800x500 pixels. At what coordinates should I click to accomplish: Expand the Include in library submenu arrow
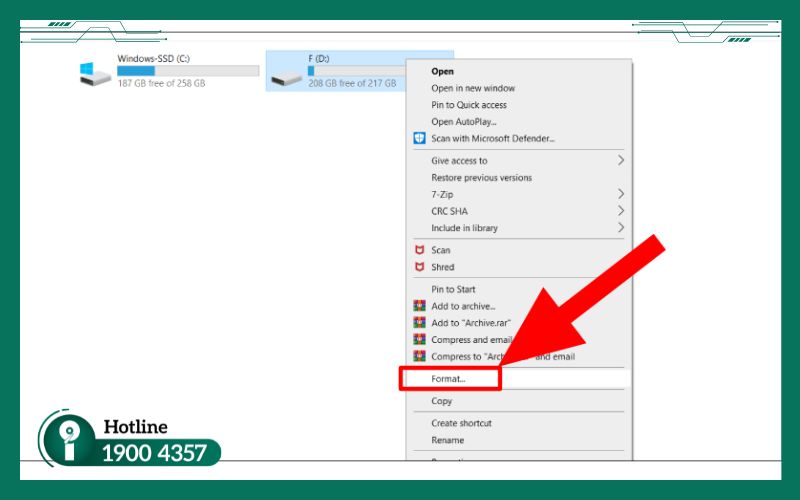tap(621, 228)
